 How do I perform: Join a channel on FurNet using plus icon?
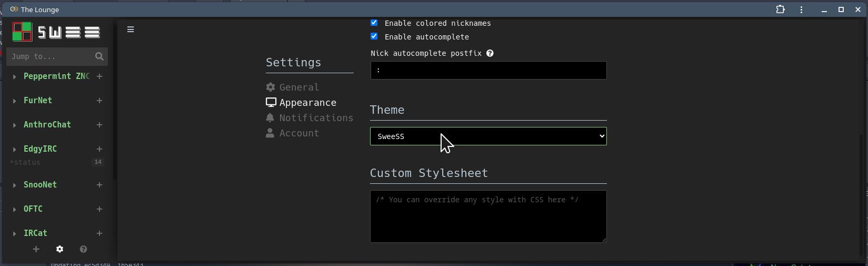[x=99, y=101]
